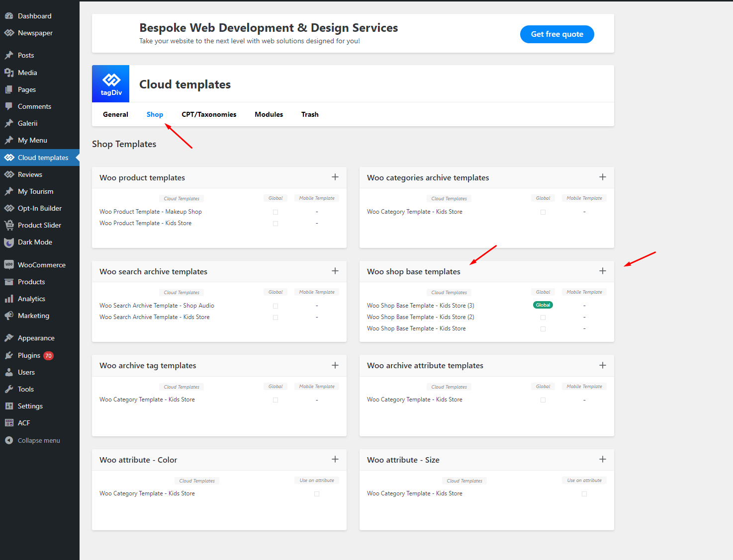Click the Products archive icon
This screenshot has height=560, width=733.
click(9, 282)
